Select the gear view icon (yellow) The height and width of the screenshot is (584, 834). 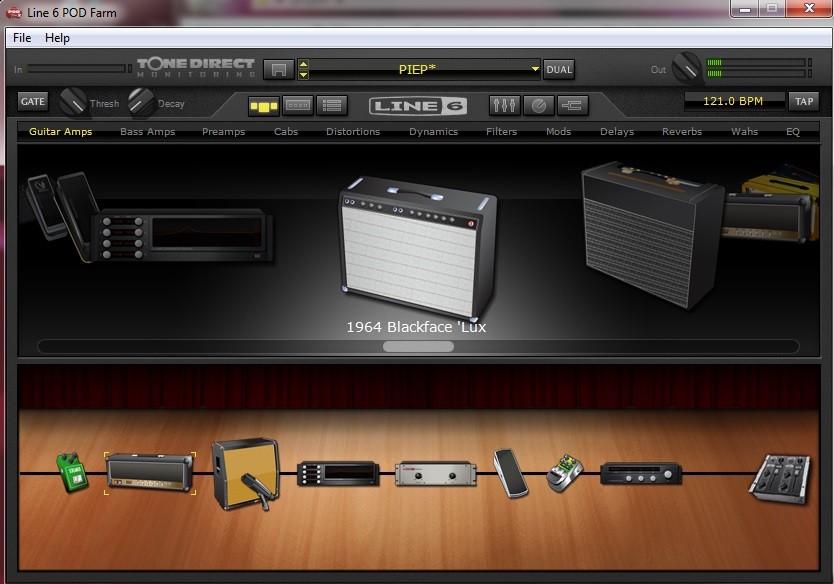pos(264,106)
